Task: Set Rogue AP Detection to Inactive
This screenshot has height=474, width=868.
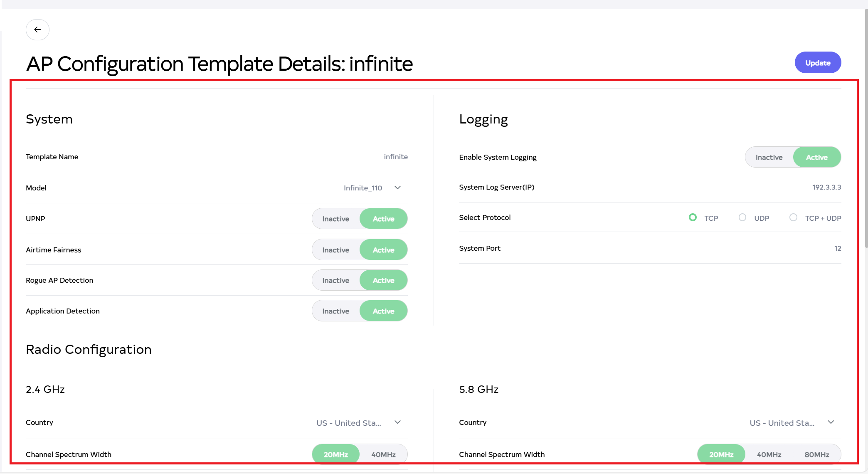Action: pos(335,280)
